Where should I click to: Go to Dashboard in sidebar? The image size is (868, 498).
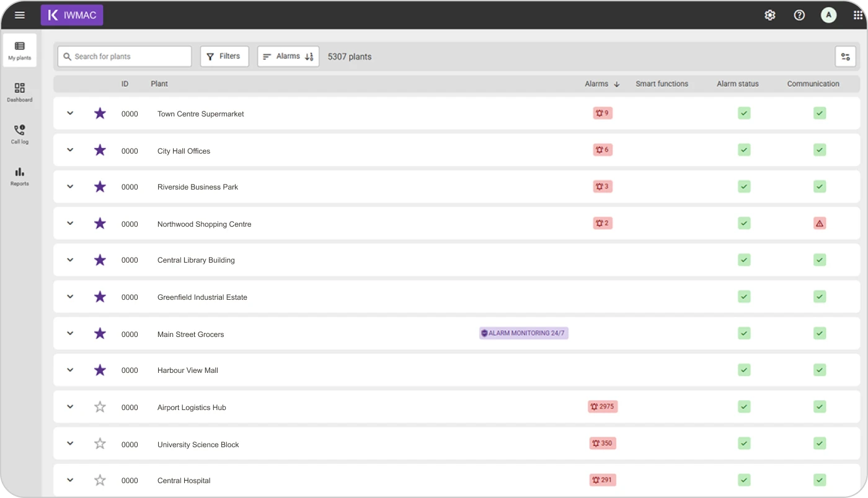[20, 92]
